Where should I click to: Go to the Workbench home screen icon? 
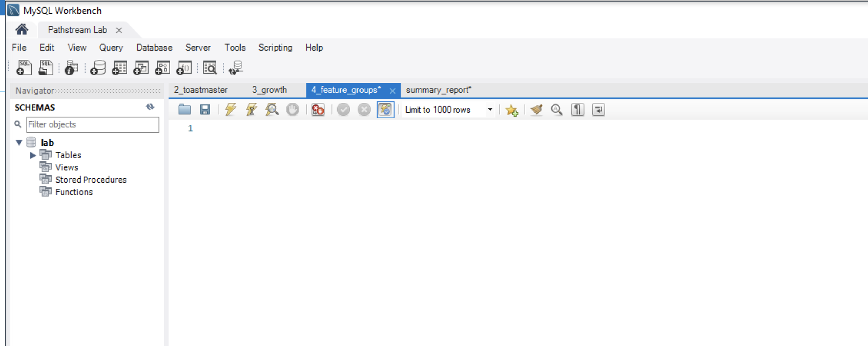tap(22, 30)
